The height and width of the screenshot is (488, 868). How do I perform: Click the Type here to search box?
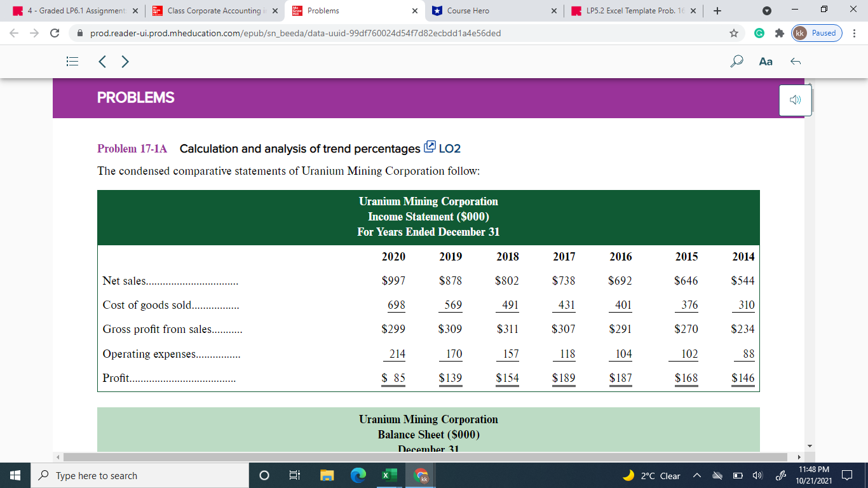point(127,475)
